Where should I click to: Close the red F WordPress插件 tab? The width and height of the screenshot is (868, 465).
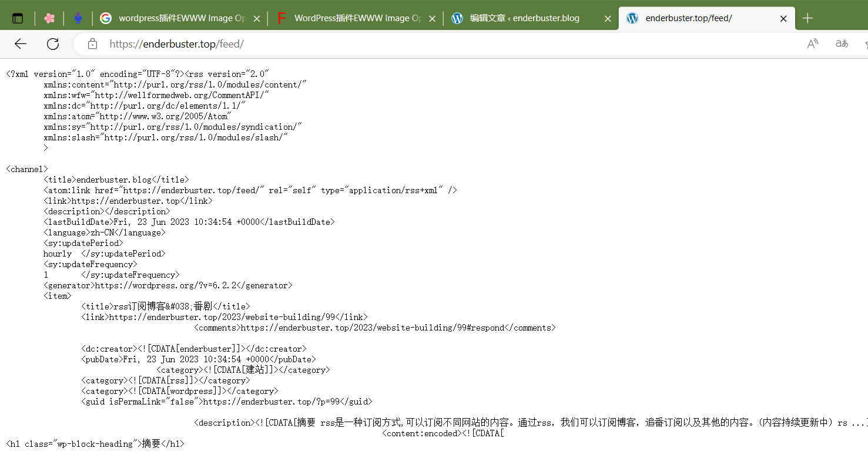(432, 19)
